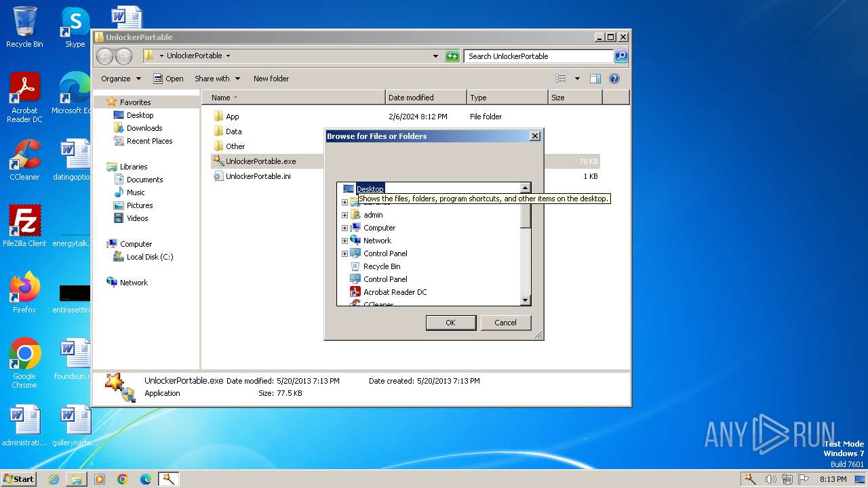Open Share with menu in Explorer
The image size is (868, 488).
[x=217, y=79]
